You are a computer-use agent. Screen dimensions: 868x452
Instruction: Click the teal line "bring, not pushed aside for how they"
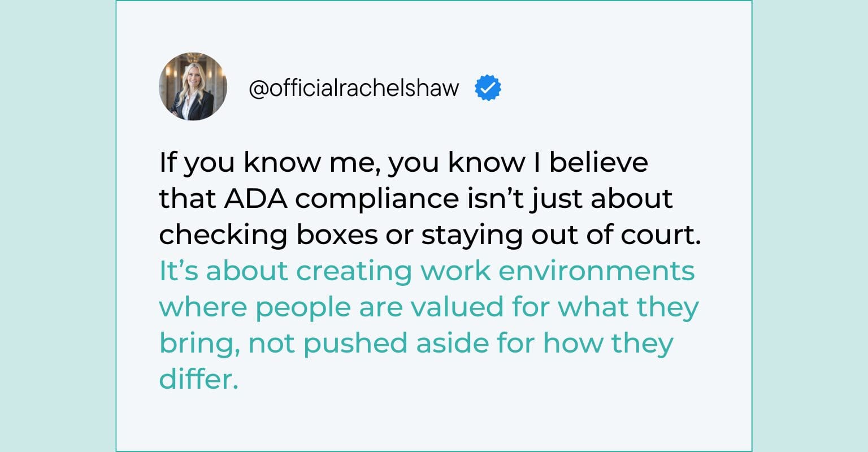[x=416, y=344]
